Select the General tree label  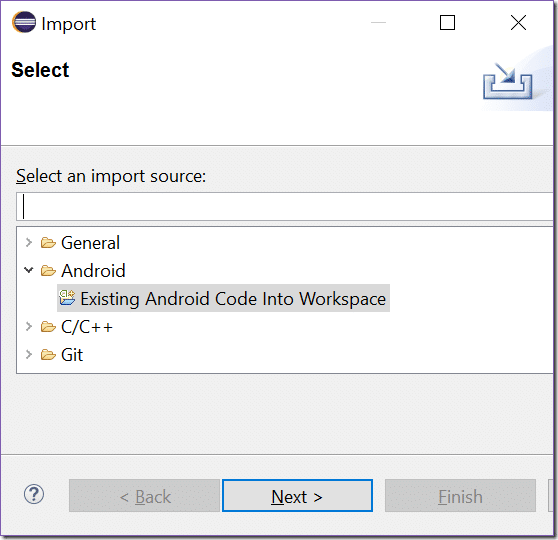pyautogui.click(x=90, y=243)
